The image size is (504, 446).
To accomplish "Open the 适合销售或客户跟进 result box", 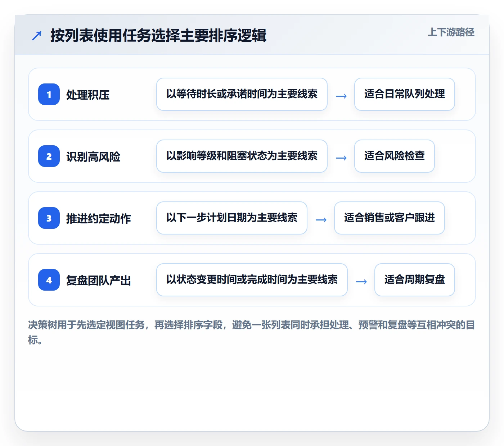I will pos(390,218).
